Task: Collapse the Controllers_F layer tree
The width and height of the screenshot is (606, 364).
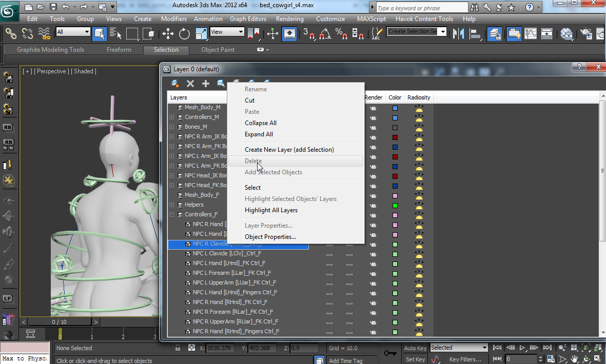Action: pos(171,214)
